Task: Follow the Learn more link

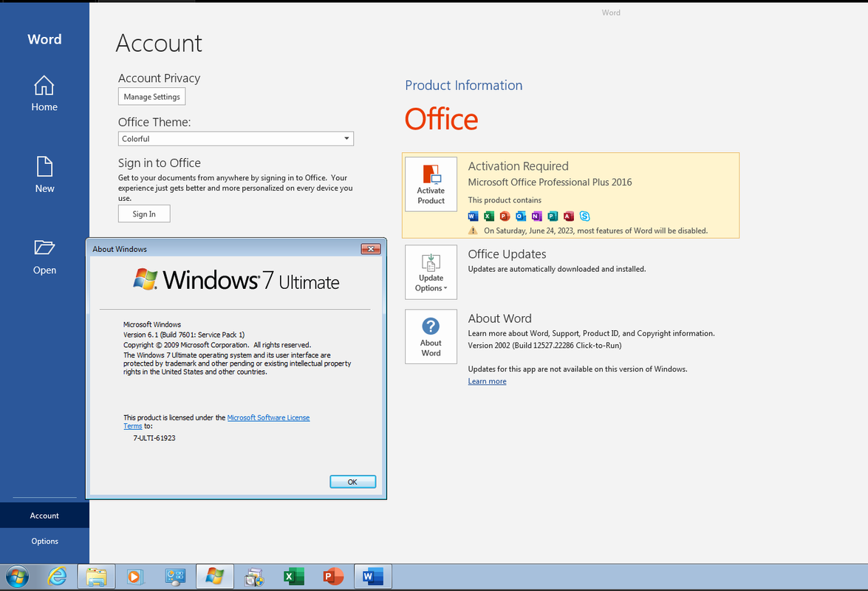Action: 487,381
